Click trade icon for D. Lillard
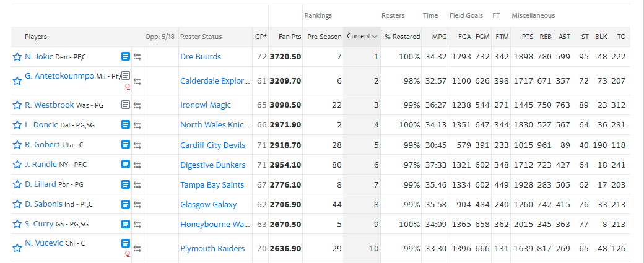The width and height of the screenshot is (644, 263). [137, 185]
